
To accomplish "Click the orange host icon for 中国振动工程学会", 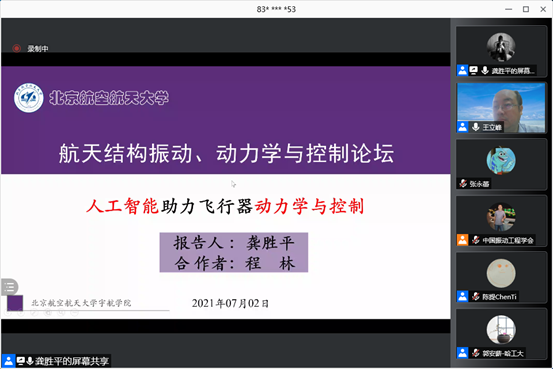I will pos(462,240).
